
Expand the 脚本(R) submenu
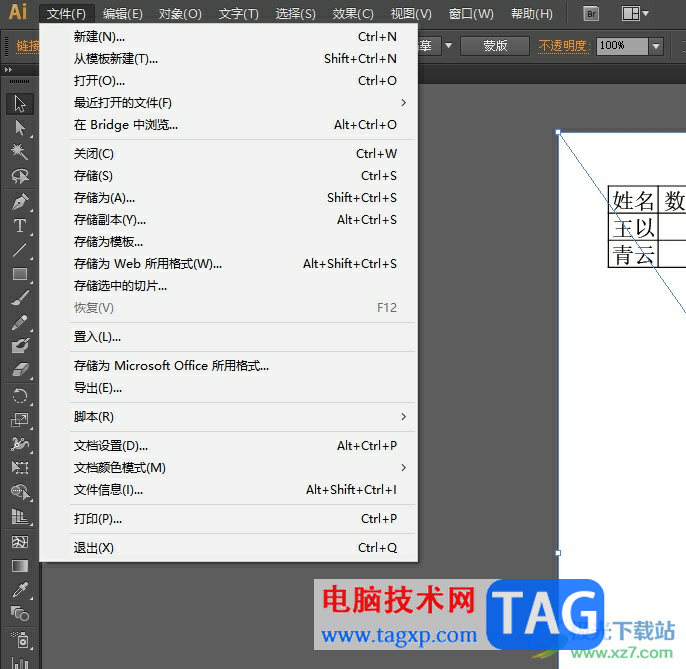coord(403,417)
